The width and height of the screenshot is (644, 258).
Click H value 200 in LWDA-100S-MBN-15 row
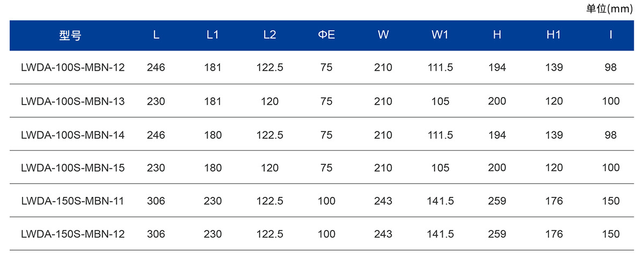[497, 168]
